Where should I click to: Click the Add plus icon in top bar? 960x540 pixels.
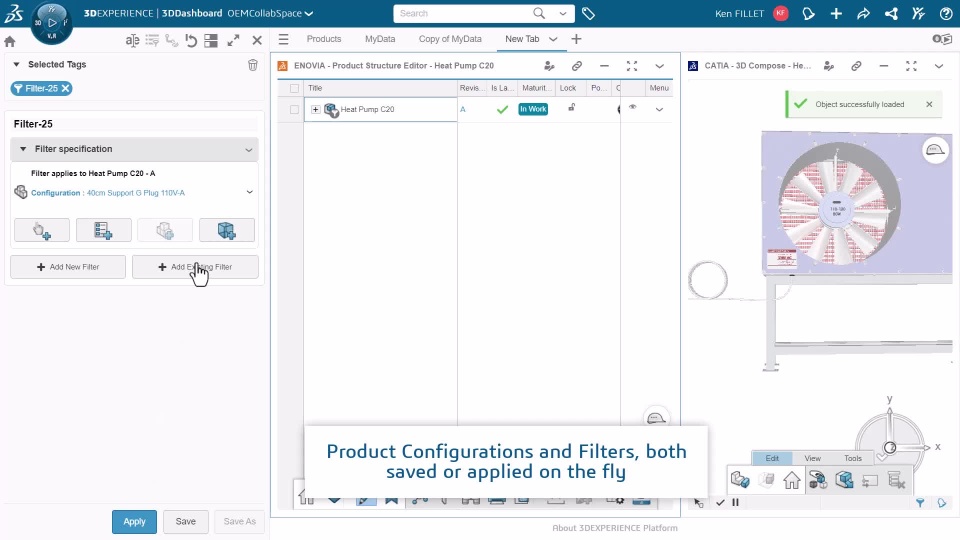pos(836,13)
